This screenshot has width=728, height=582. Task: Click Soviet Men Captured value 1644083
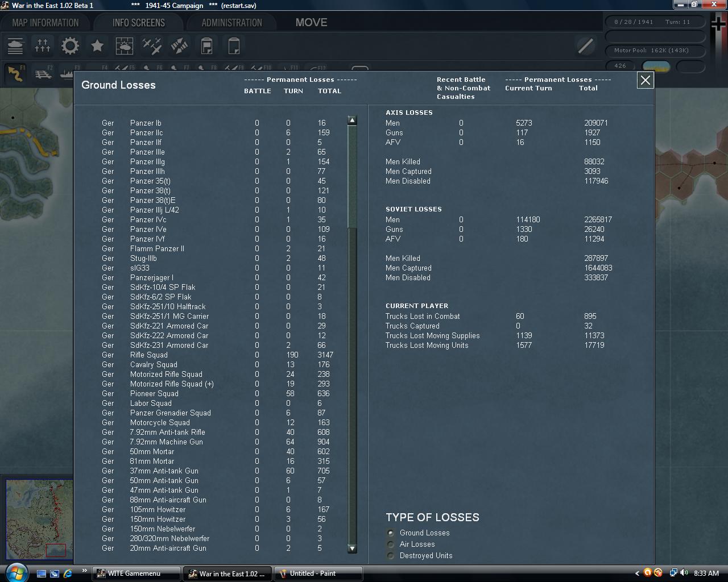[x=598, y=268]
